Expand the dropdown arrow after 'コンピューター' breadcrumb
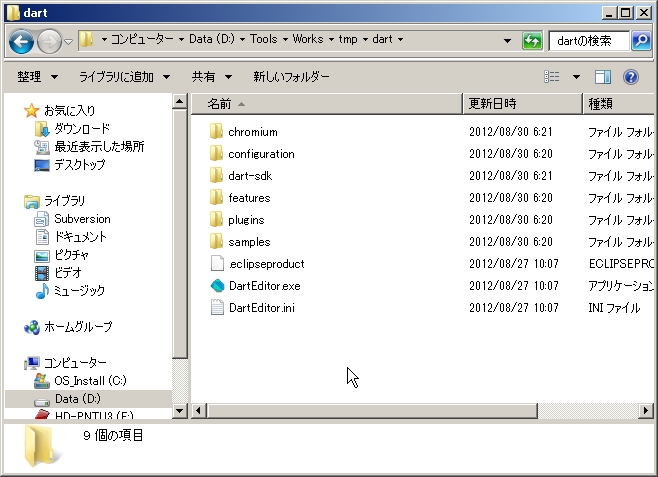Screen dimensions: 658x477 (x=181, y=39)
